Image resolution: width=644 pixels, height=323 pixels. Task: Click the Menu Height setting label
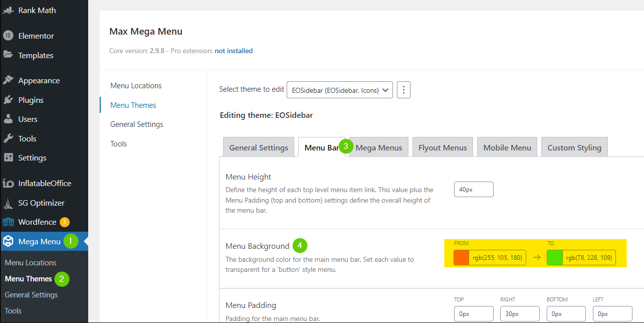click(249, 177)
